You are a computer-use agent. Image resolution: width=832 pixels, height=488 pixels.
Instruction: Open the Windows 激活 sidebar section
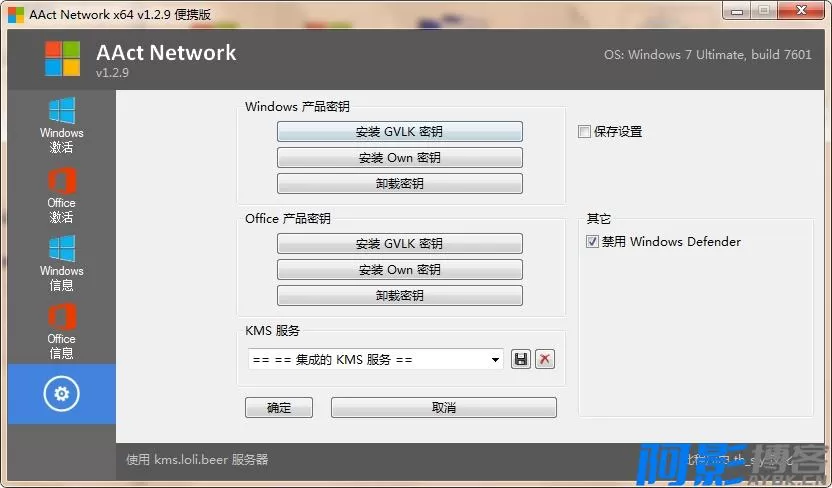click(61, 125)
